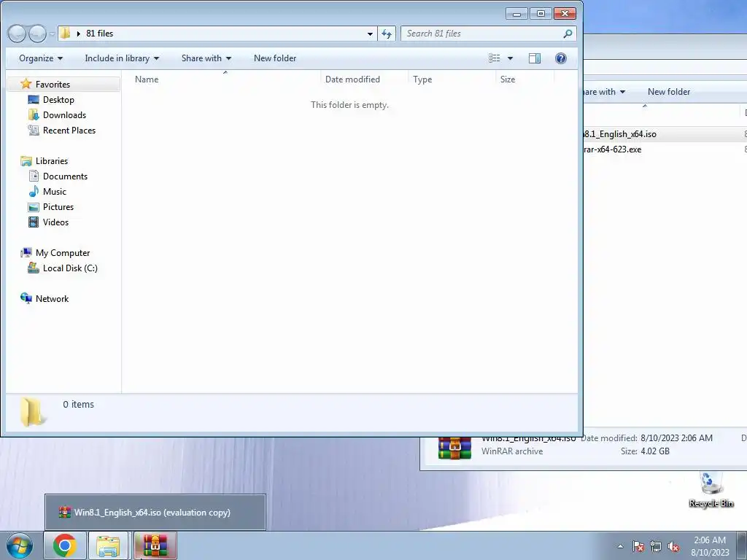Click the Win8.1_English_x64.iso taskbar preview thumbnail
Screen dimensions: 747x560
[x=155, y=513]
